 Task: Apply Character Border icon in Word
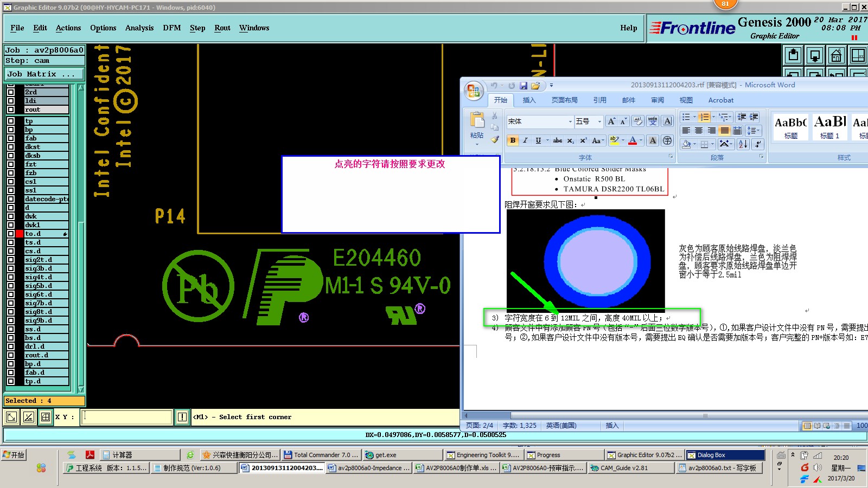[667, 121]
